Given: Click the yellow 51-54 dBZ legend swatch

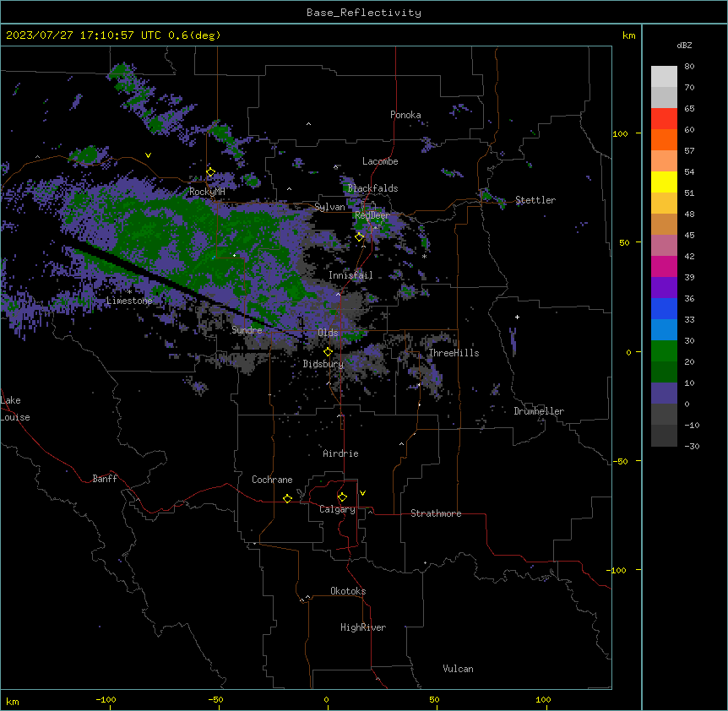Looking at the screenshot, I should tap(664, 182).
